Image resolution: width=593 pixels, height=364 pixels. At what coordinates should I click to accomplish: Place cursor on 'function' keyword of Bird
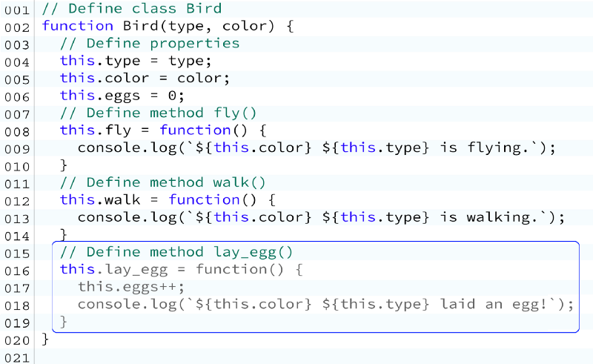[78, 26]
